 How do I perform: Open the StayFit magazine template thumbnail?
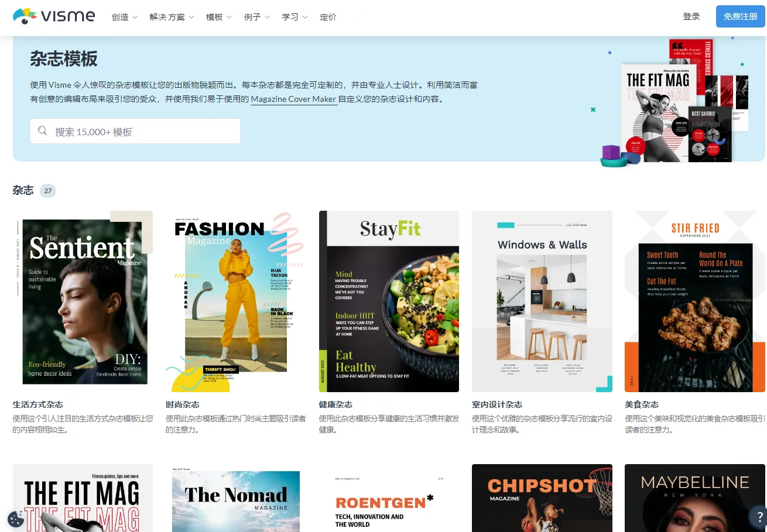pos(389,301)
